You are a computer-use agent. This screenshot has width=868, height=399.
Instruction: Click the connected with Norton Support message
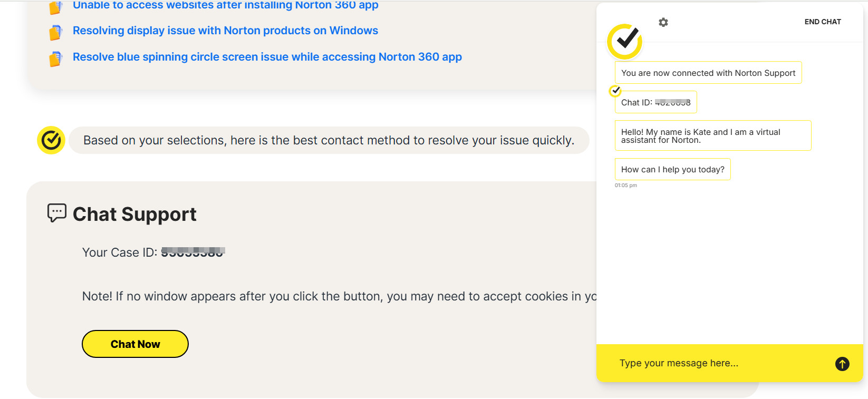tap(708, 73)
